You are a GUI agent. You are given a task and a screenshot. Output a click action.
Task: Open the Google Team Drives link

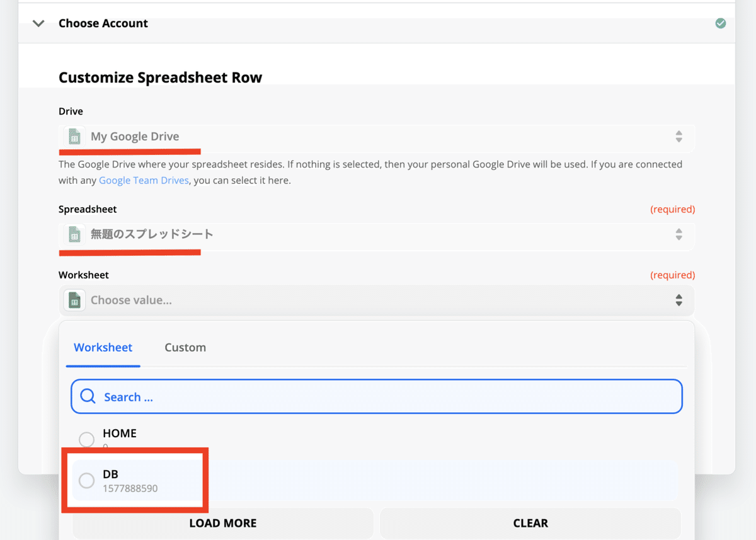point(144,180)
